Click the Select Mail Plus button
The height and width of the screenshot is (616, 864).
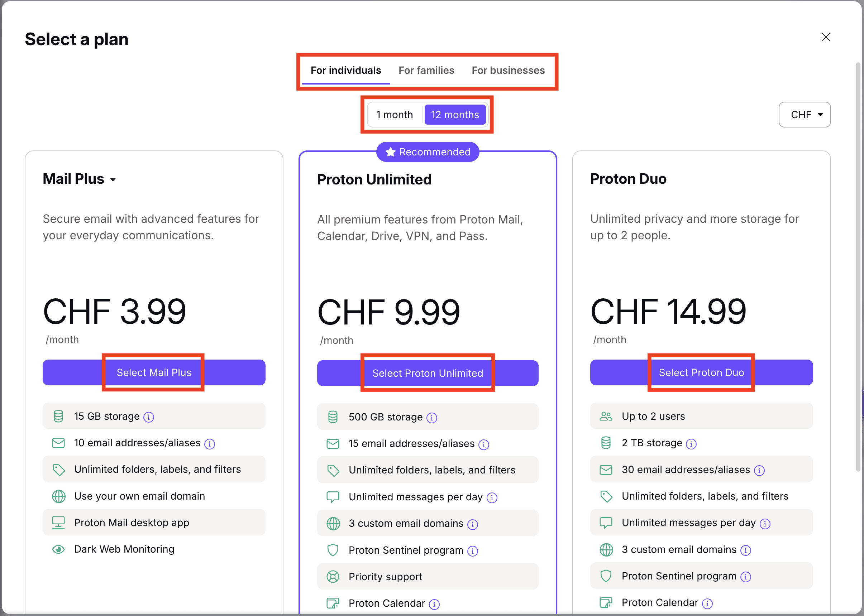[x=153, y=372]
